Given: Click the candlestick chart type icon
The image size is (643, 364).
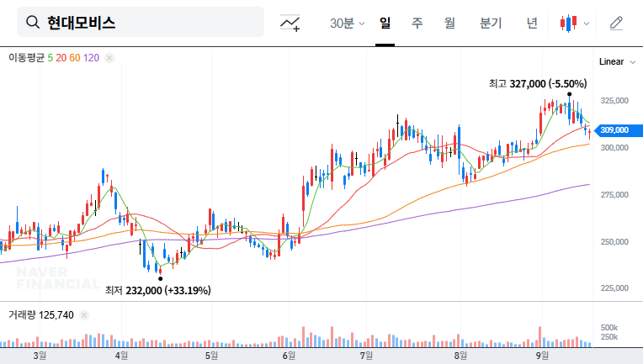Looking at the screenshot, I should [568, 24].
